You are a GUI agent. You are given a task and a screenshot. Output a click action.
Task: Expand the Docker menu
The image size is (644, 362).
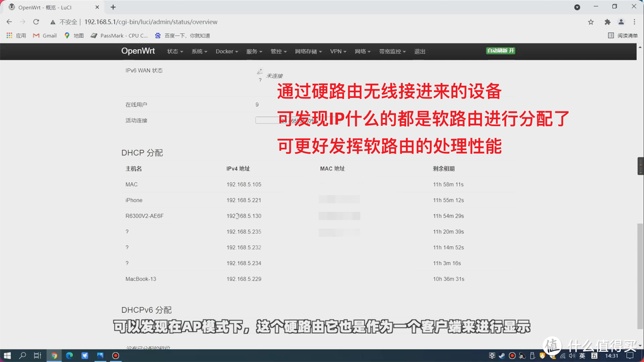click(x=227, y=51)
